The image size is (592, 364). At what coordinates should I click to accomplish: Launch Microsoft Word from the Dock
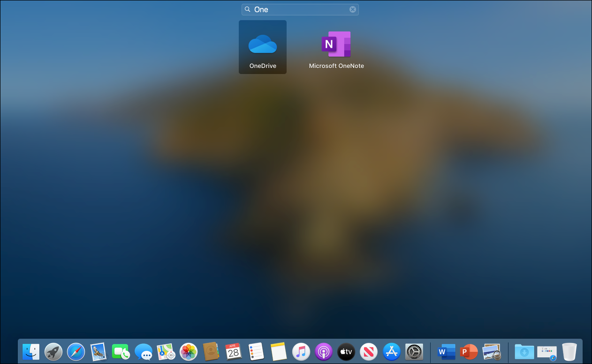(447, 351)
